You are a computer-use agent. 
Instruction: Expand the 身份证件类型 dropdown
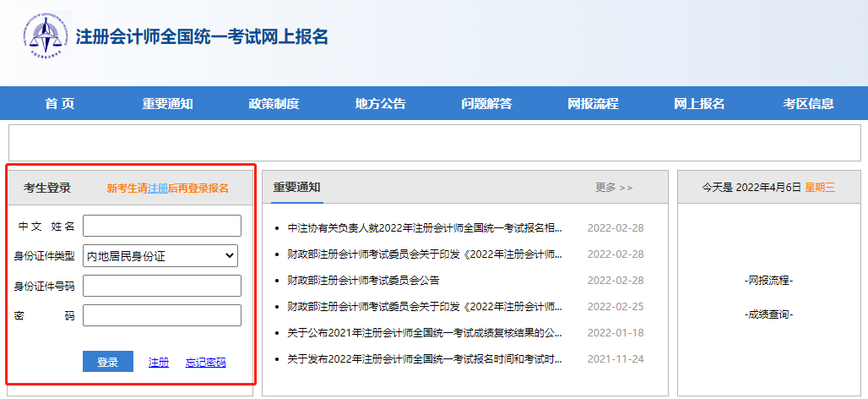[160, 255]
